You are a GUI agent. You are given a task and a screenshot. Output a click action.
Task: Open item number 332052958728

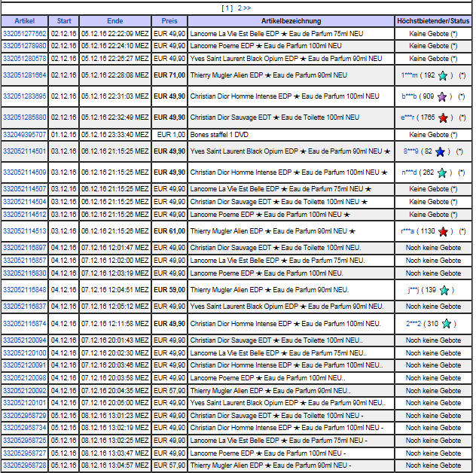click(25, 465)
